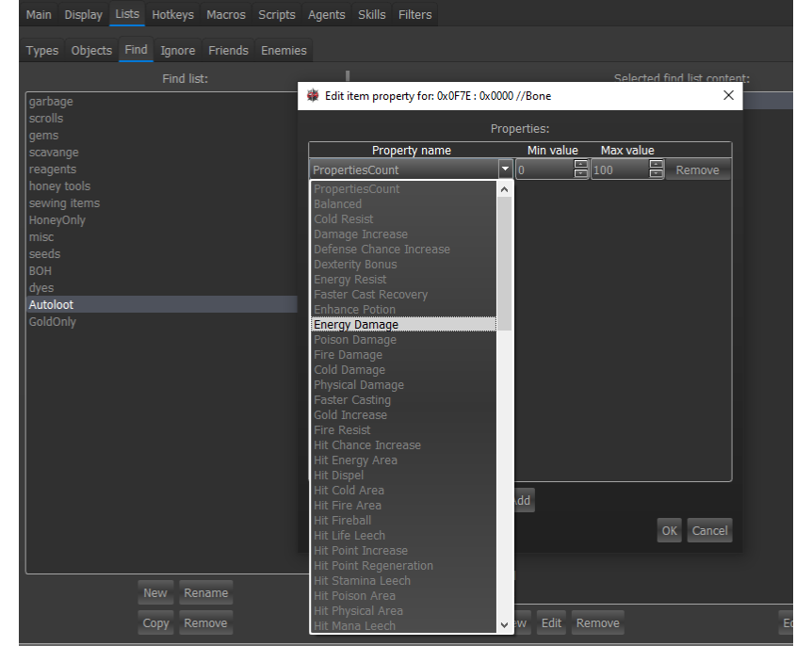
Task: Switch to the Objects sub-tab
Action: click(x=91, y=50)
